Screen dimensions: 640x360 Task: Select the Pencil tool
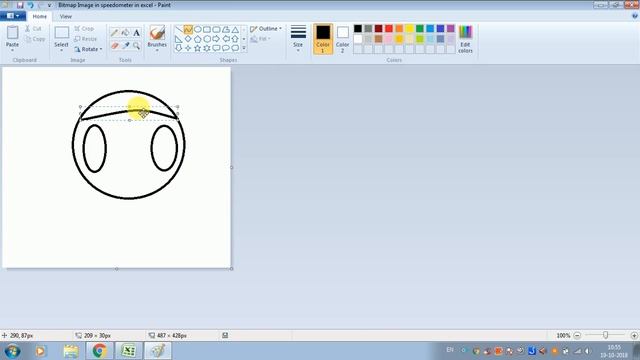[115, 33]
